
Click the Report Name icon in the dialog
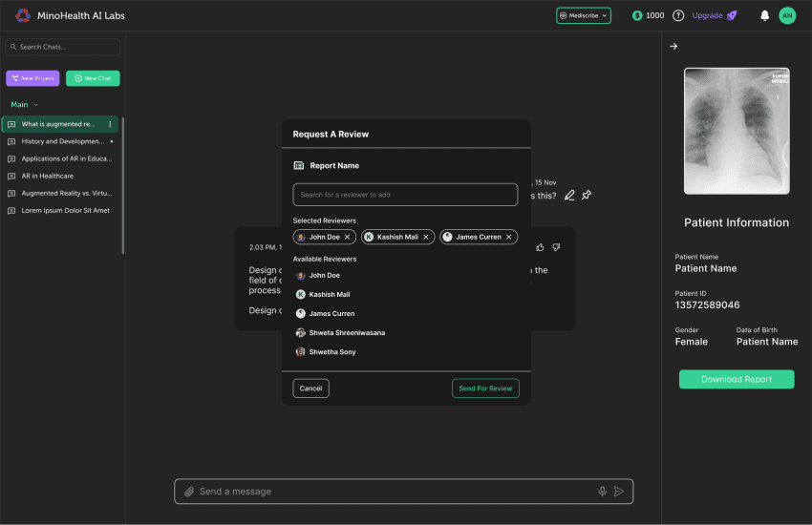point(299,165)
